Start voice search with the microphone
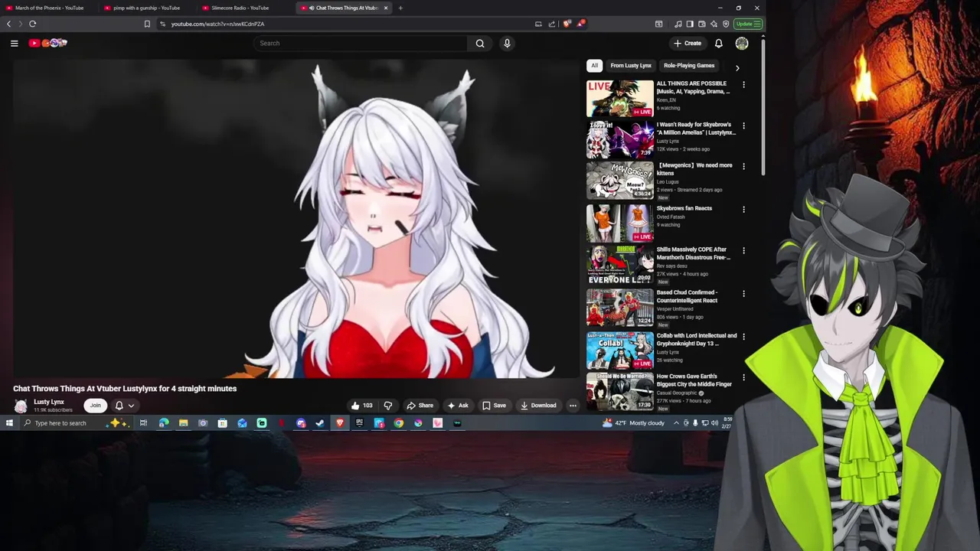This screenshot has height=551, width=980. tap(507, 43)
